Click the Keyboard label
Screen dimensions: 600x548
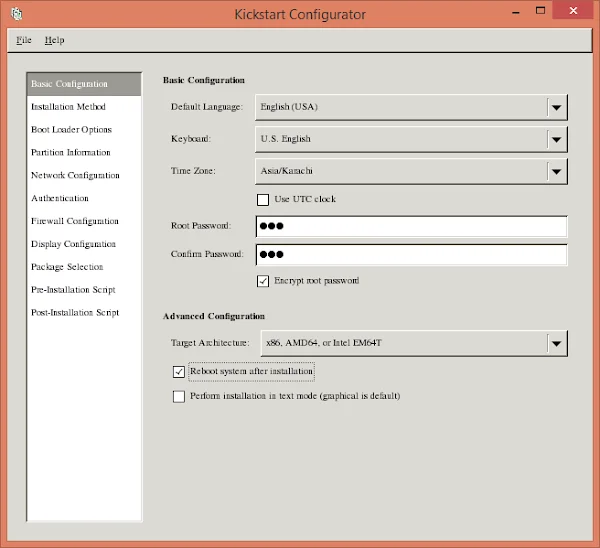tap(191, 139)
